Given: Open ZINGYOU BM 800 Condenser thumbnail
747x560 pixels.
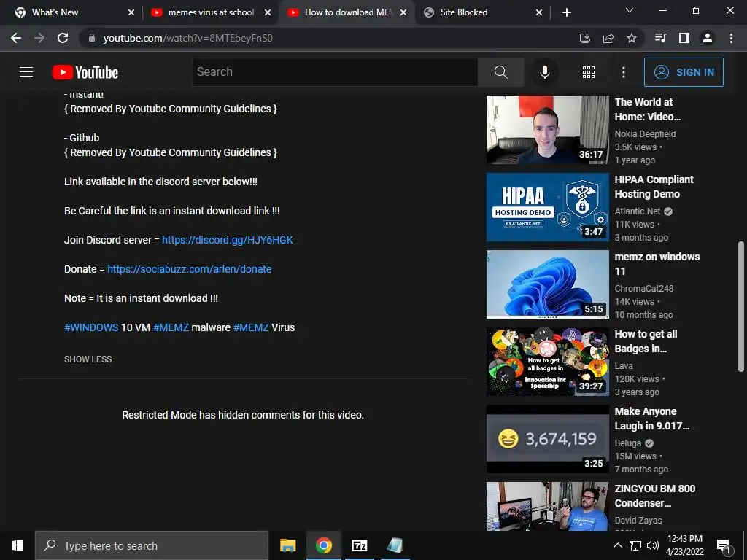Looking at the screenshot, I should (x=547, y=506).
